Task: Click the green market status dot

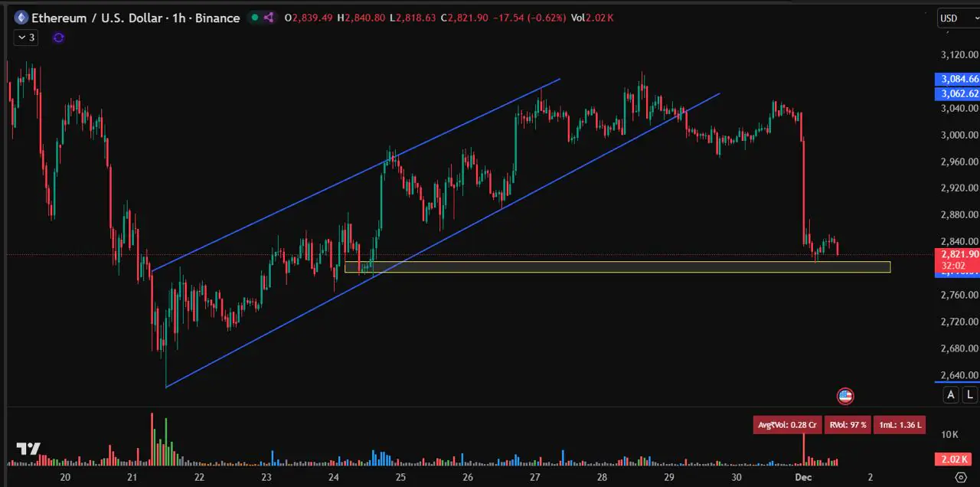Action: (255, 18)
